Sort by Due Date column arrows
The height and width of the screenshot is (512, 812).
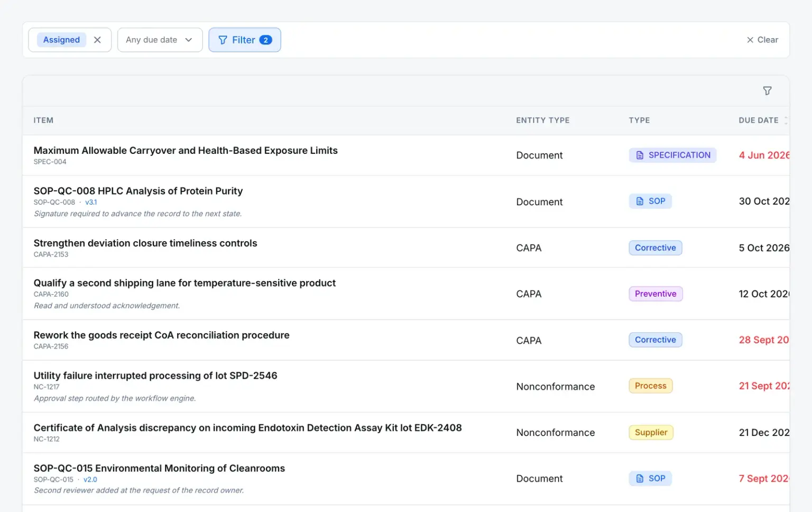[x=786, y=121]
